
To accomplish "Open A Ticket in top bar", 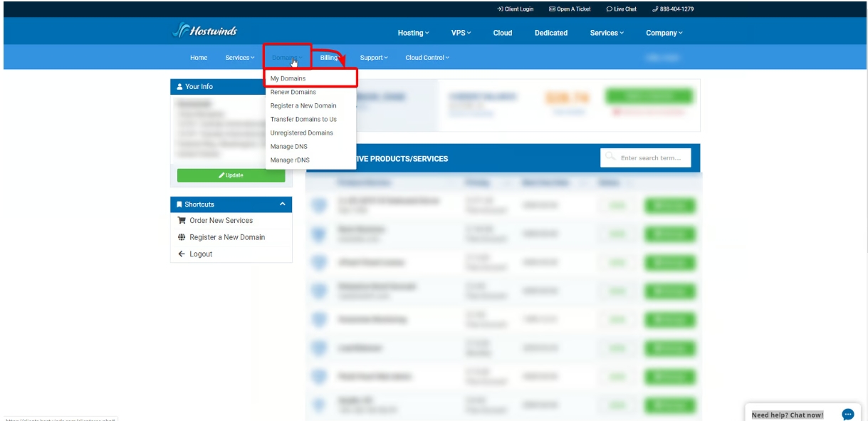I will click(570, 9).
